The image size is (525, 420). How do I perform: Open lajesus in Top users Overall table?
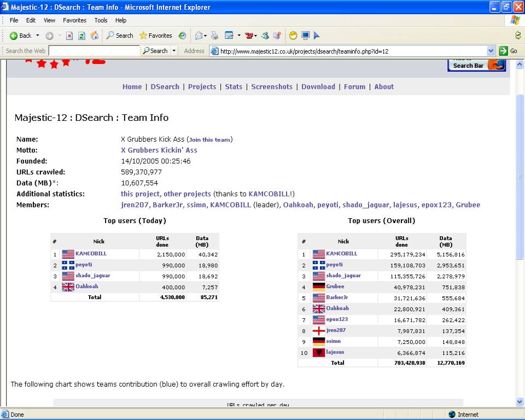click(335, 352)
